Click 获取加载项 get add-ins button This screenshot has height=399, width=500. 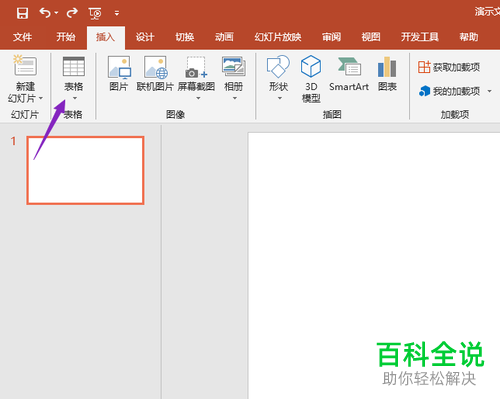point(449,67)
